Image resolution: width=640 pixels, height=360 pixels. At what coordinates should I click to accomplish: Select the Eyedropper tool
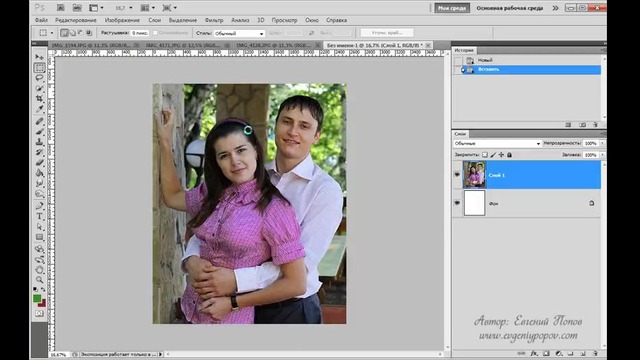(40, 109)
